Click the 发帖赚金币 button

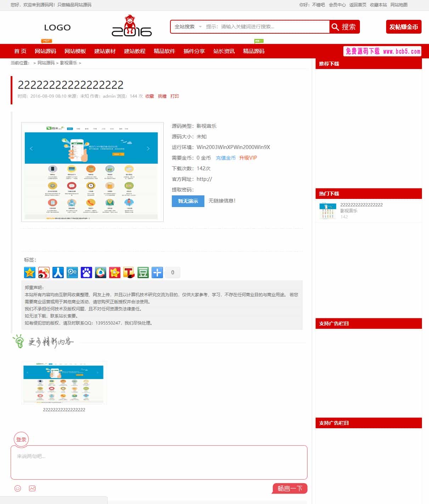[x=403, y=27]
